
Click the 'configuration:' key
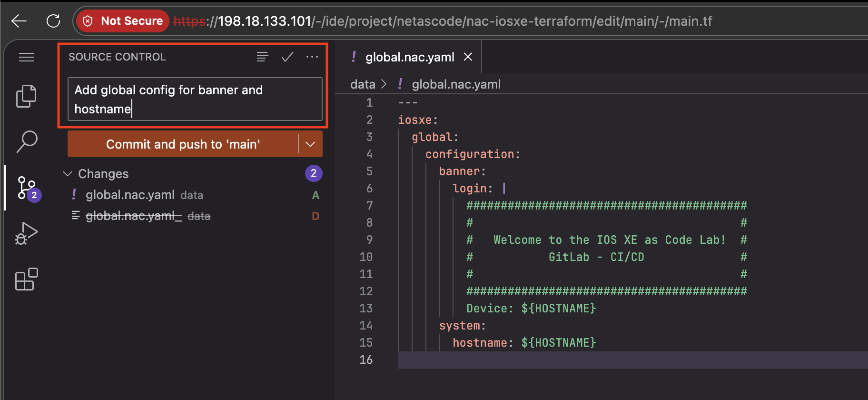(x=473, y=154)
